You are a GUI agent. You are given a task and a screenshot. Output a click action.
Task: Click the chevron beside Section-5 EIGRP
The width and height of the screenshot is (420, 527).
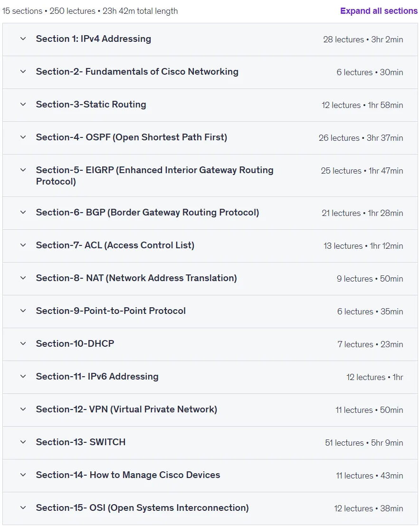pos(23,170)
